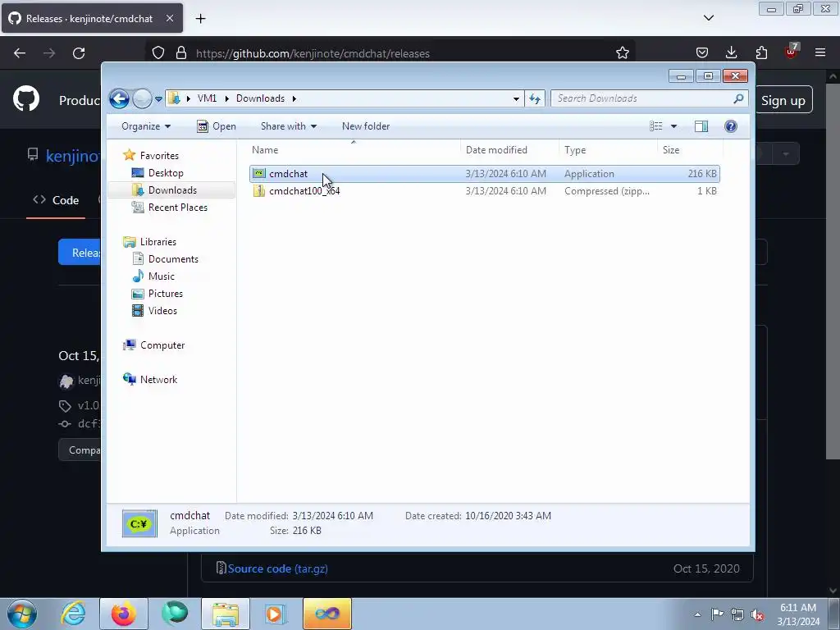Click the Firefox taskbar icon

click(x=124, y=614)
